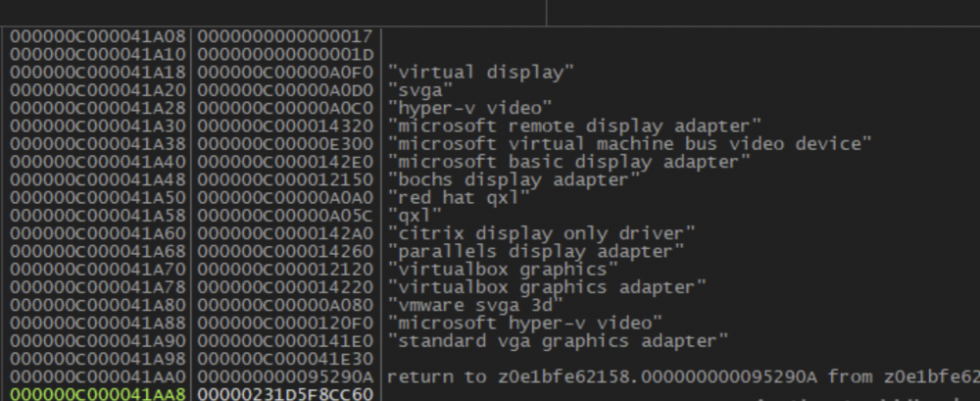This screenshot has width=980, height=401.
Task: Click pointer value 000000C000014220
Action: 285,288
